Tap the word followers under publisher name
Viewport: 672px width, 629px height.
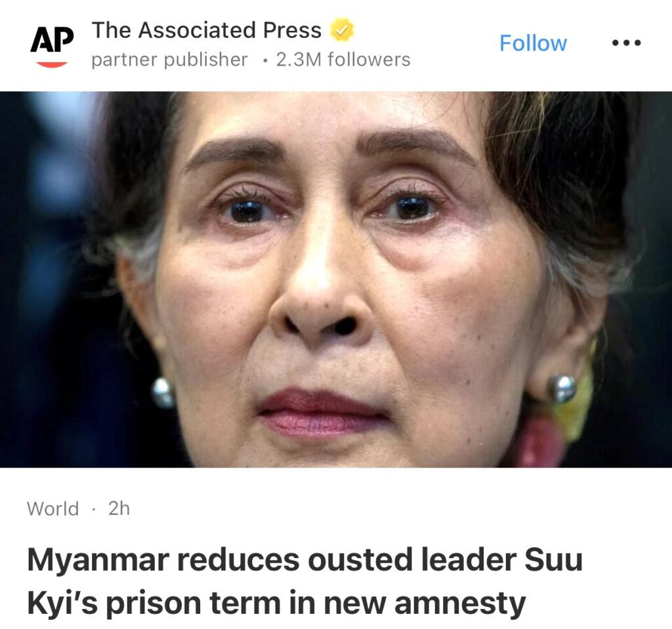point(369,60)
